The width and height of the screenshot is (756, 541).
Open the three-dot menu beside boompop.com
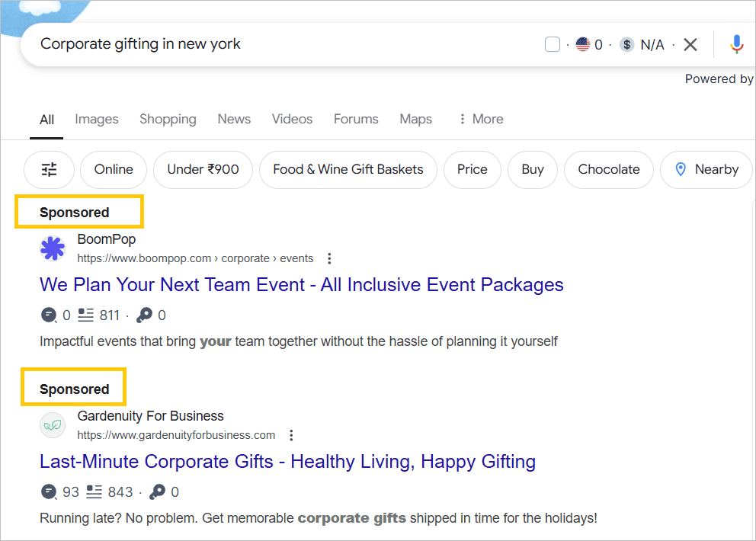click(328, 258)
